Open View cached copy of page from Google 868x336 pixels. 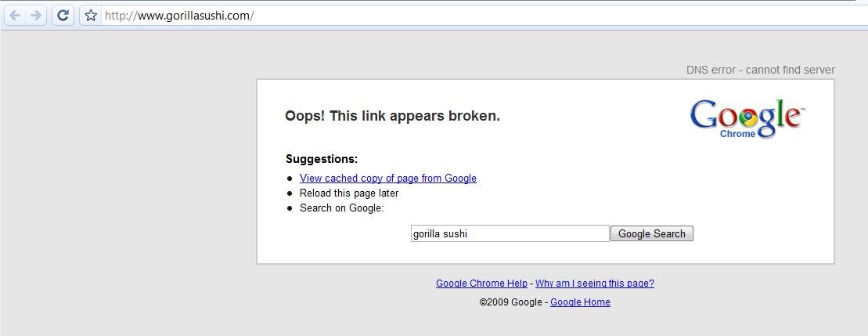click(x=388, y=179)
